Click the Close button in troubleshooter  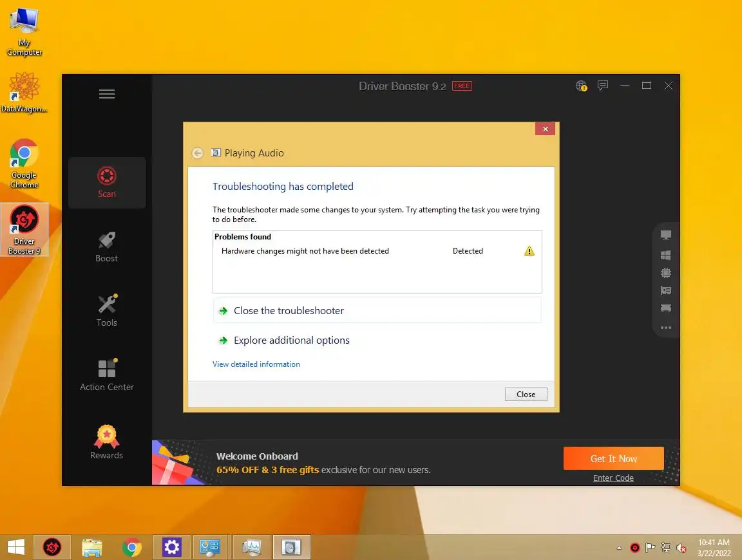(x=526, y=395)
